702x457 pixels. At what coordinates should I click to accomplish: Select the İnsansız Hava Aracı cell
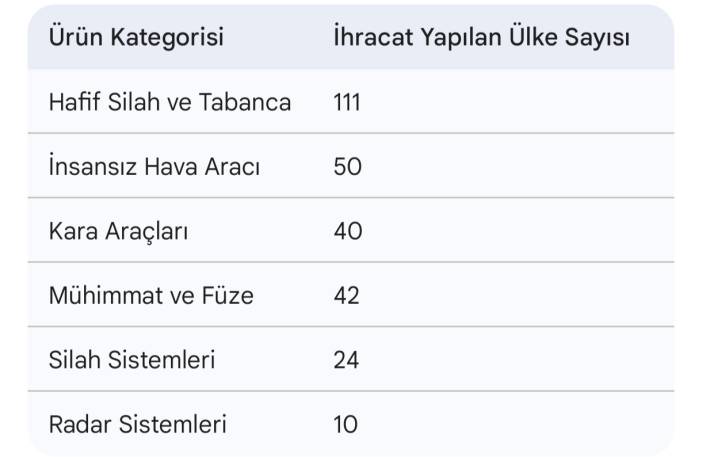coord(154,167)
